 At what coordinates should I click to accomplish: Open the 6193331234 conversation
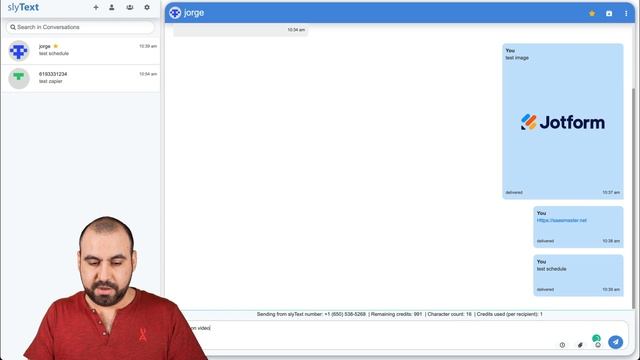pyautogui.click(x=81, y=78)
